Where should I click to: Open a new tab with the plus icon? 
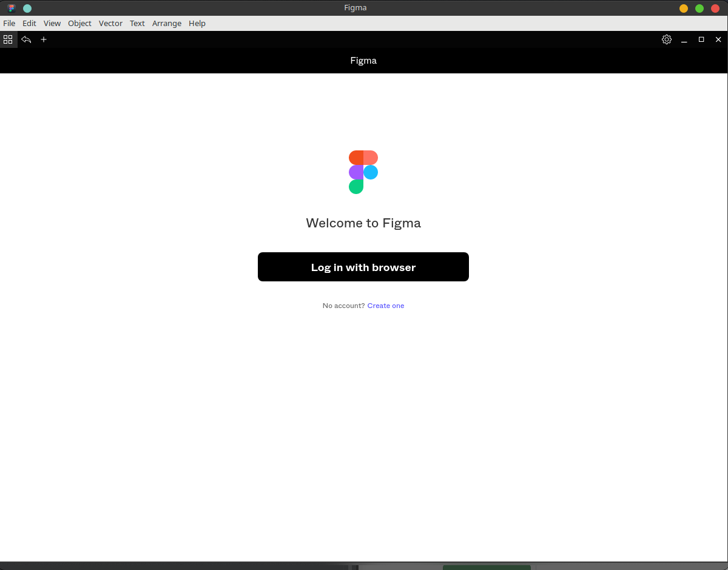coord(43,39)
